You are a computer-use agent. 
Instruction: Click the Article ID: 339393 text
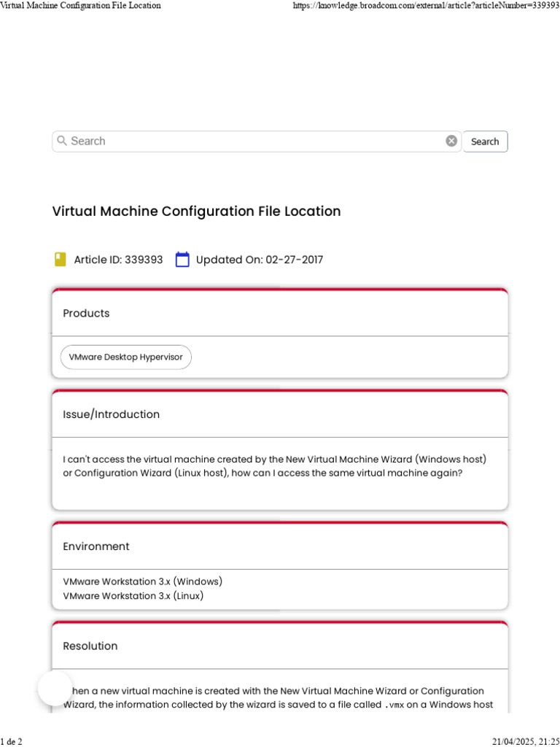tap(118, 260)
